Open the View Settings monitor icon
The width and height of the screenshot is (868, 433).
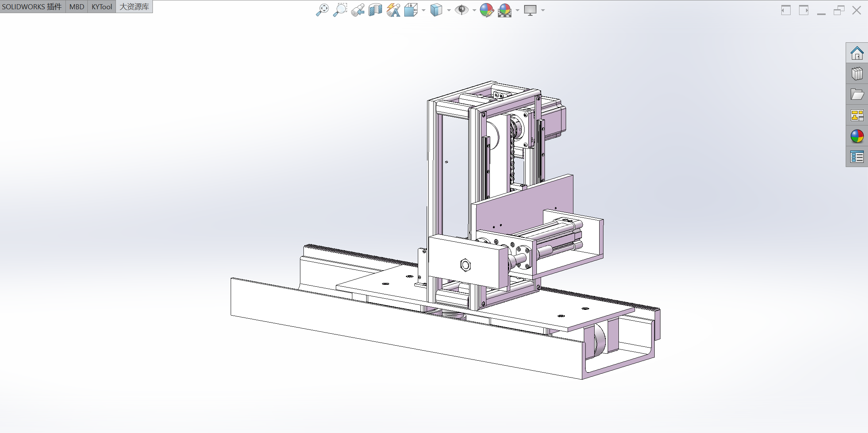(x=530, y=10)
